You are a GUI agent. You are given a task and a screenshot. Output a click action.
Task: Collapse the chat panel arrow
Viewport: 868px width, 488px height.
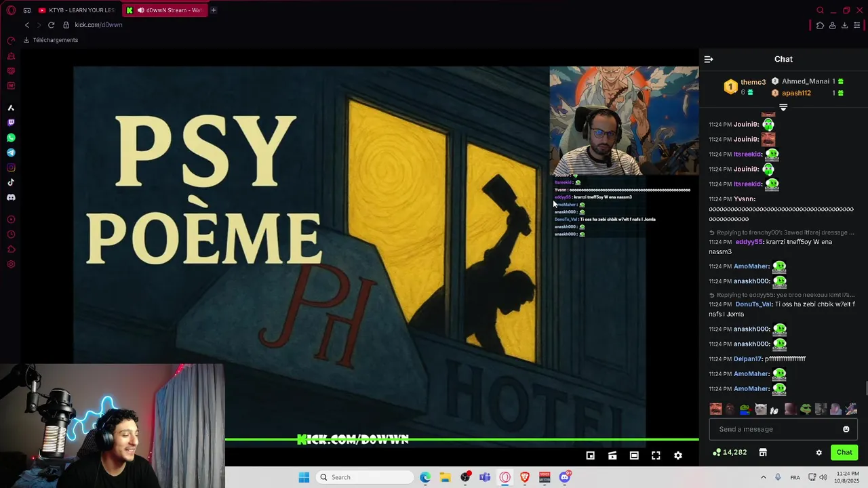[709, 60]
